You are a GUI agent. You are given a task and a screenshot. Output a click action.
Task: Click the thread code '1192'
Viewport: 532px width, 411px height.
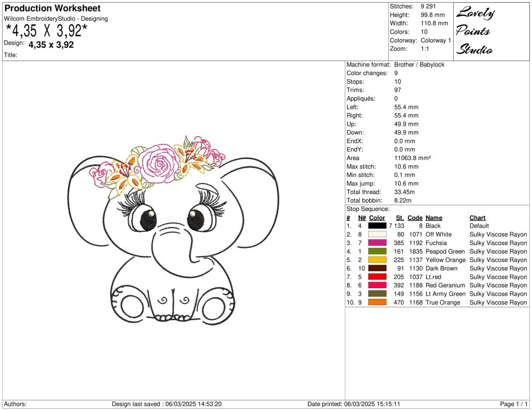click(415, 243)
